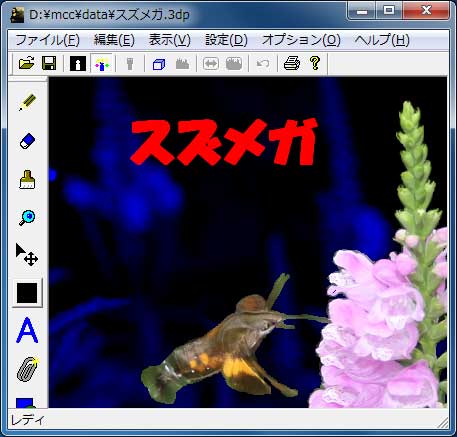Choose the paint brush tool
The image size is (457, 437).
(x=27, y=180)
